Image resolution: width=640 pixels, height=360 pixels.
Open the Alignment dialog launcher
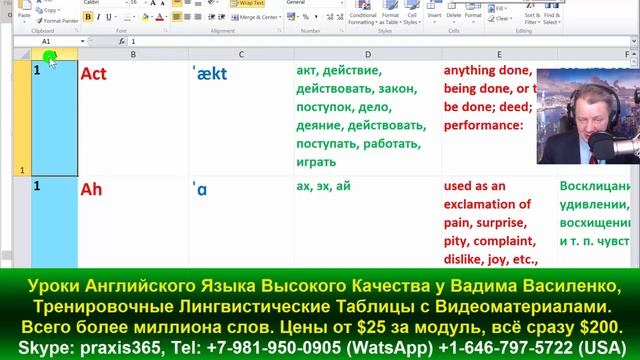click(279, 31)
